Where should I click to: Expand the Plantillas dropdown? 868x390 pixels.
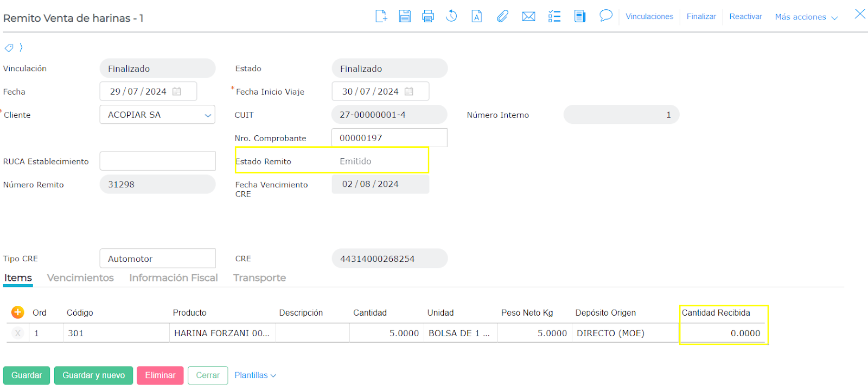[256, 375]
